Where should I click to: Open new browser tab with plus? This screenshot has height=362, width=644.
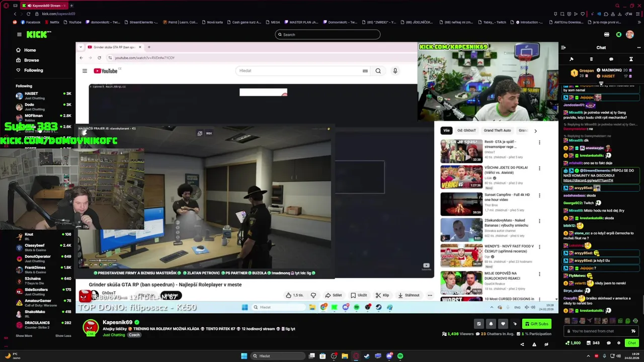[71, 6]
